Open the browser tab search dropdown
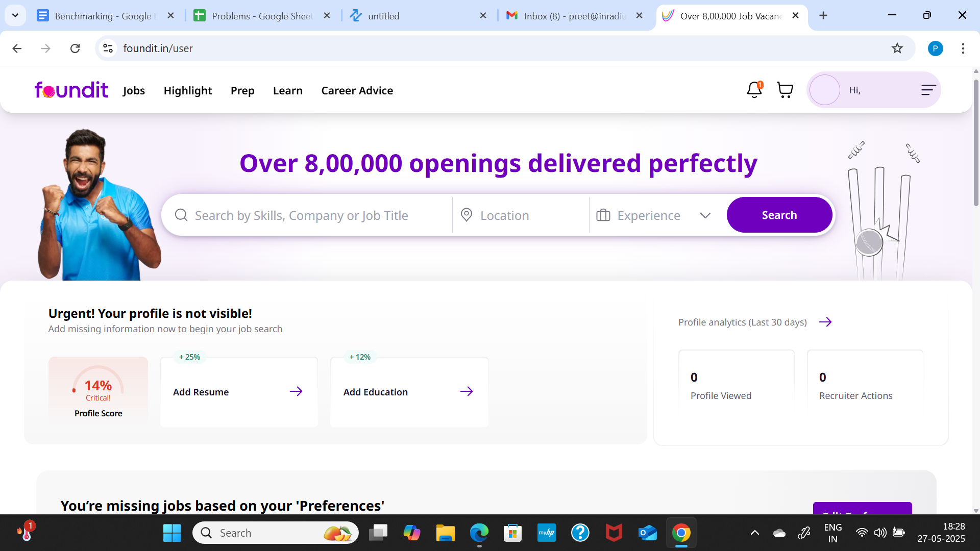Image resolution: width=980 pixels, height=551 pixels. point(15,15)
